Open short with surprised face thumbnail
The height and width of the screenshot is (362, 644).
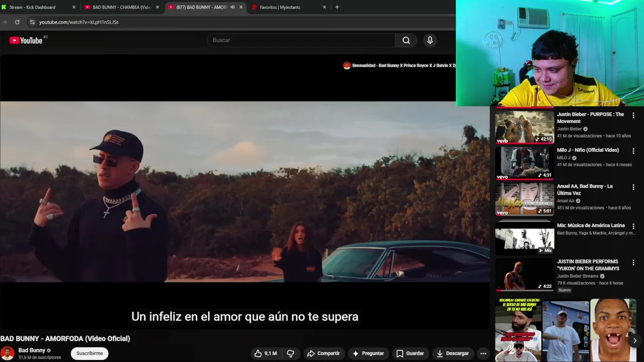[613, 330]
